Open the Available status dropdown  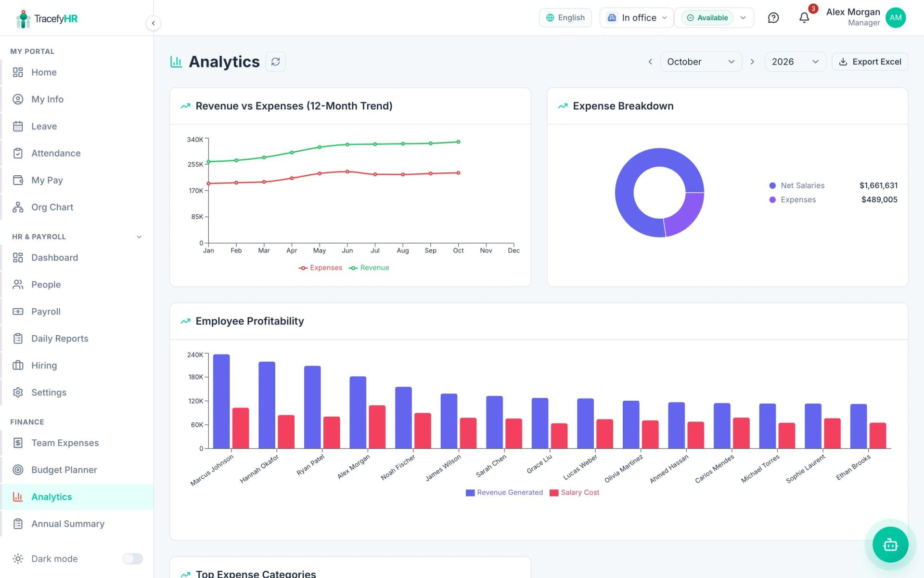point(714,18)
